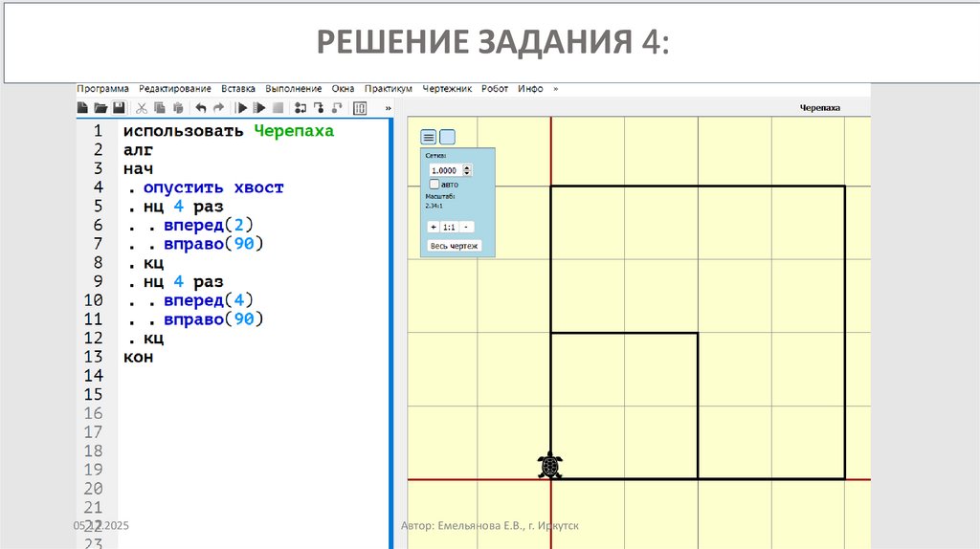Toggle the variables panel icon
980x549 pixels.
tap(360, 108)
